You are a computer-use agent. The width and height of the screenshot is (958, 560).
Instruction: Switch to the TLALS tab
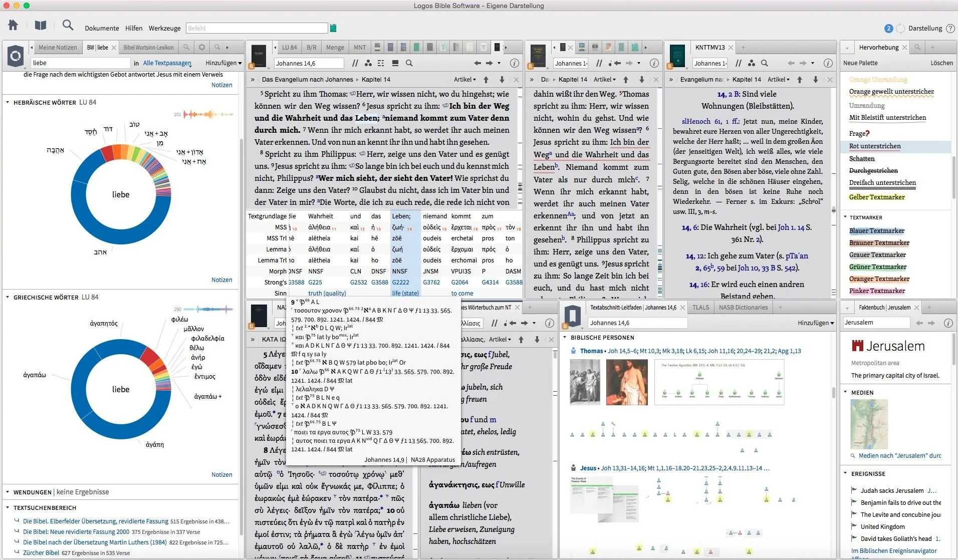tap(700, 308)
